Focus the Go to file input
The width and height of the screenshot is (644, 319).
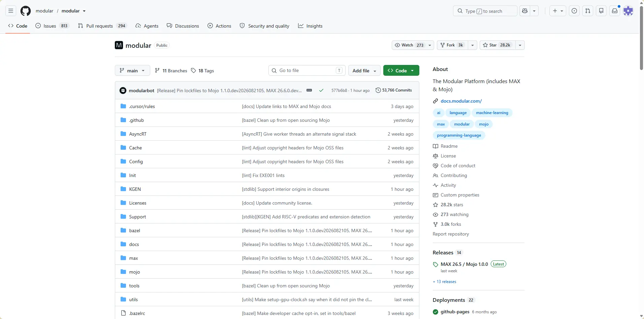coord(307,71)
